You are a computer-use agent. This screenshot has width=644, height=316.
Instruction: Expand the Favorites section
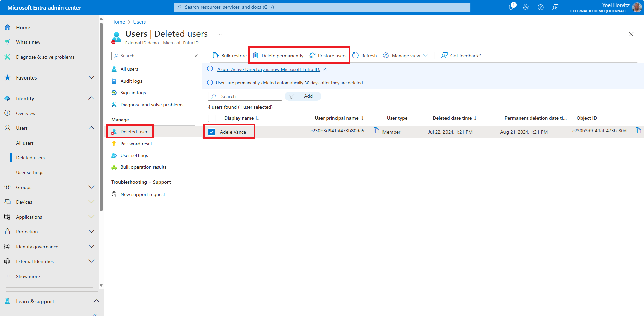click(x=91, y=78)
